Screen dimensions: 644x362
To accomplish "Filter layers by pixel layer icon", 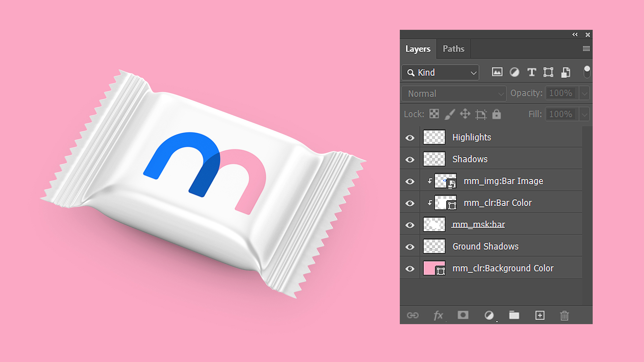I will (x=497, y=72).
